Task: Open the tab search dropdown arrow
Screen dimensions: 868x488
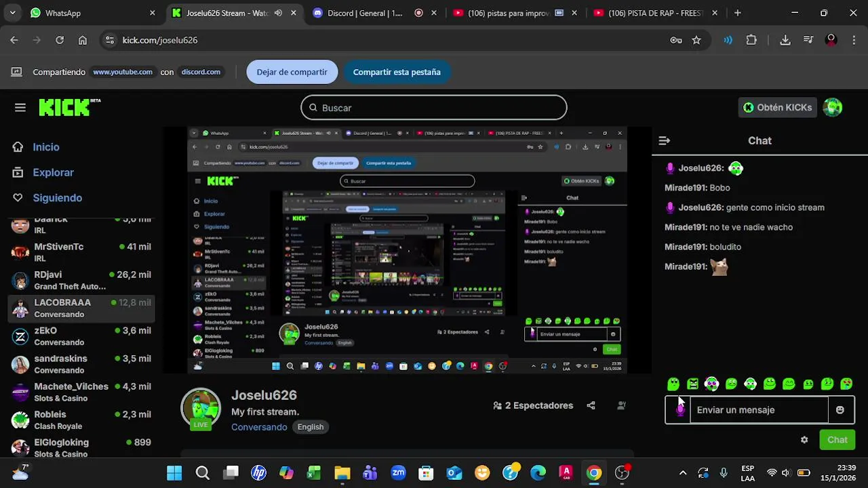Action: [x=13, y=13]
